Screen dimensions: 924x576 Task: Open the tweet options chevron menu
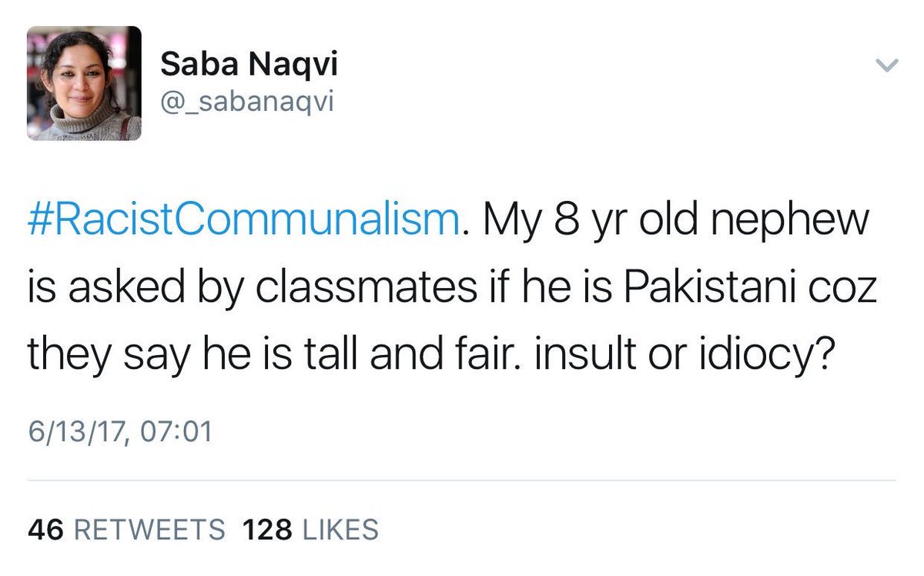[x=888, y=66]
